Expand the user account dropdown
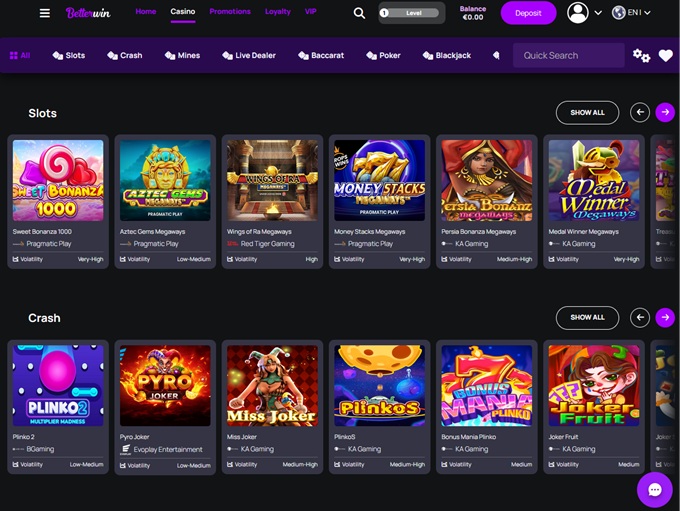 [584, 13]
